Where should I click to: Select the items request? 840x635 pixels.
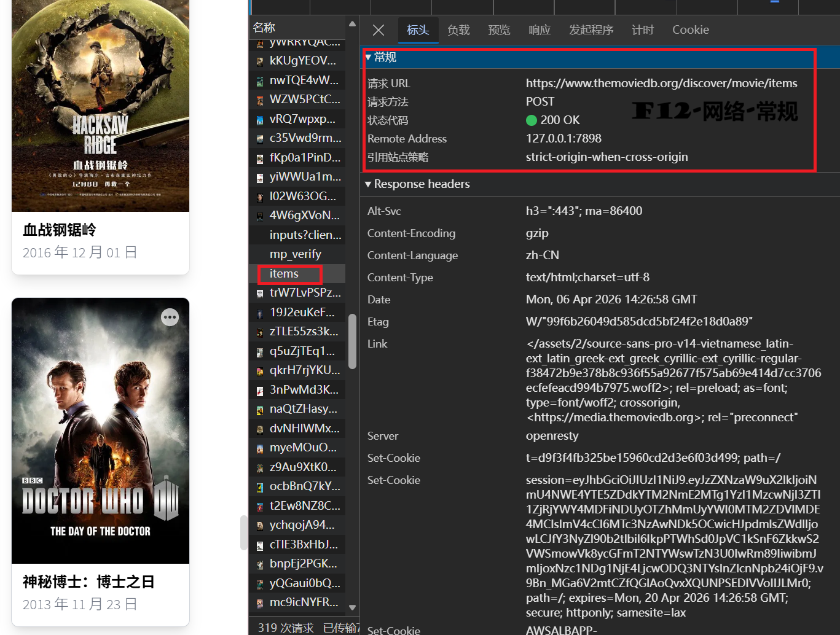pos(297,273)
